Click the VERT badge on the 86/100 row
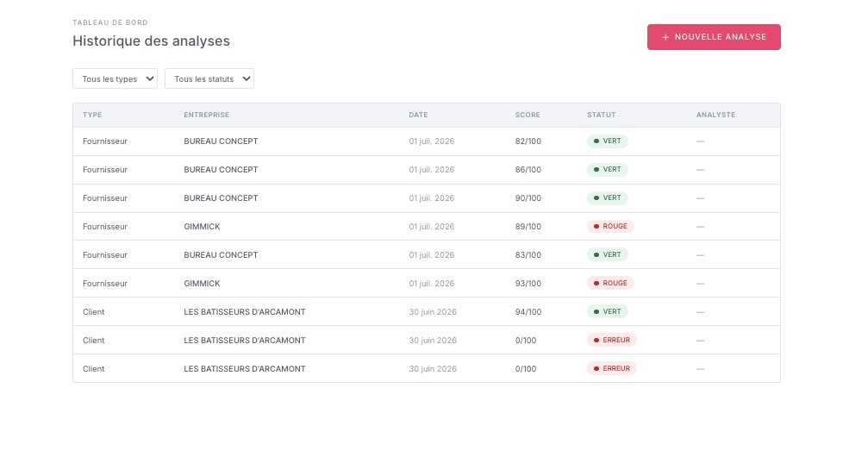868x476 pixels. [608, 169]
